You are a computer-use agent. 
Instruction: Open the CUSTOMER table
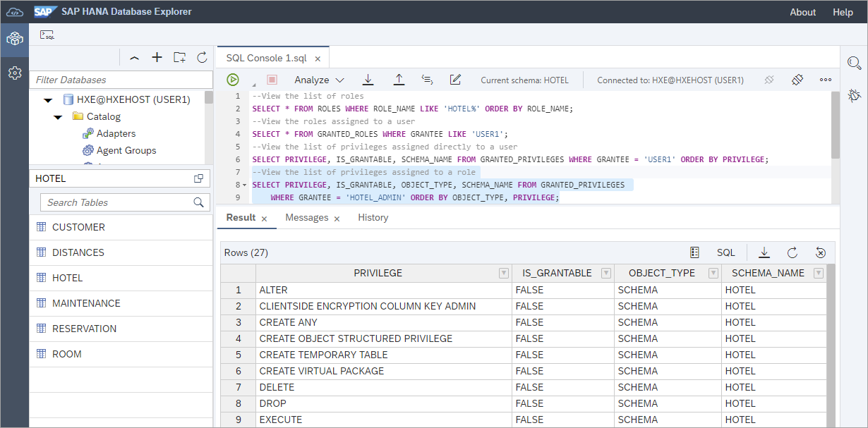coord(121,227)
